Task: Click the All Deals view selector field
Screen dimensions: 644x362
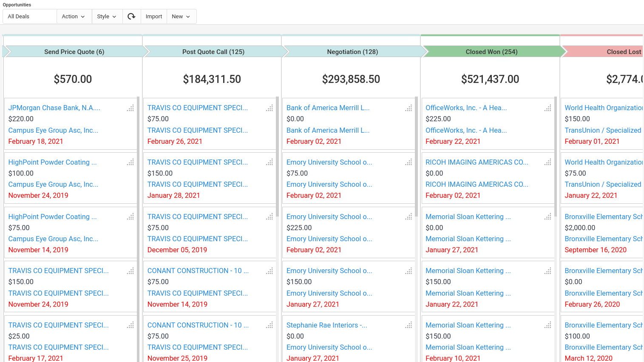Action: pyautogui.click(x=30, y=16)
